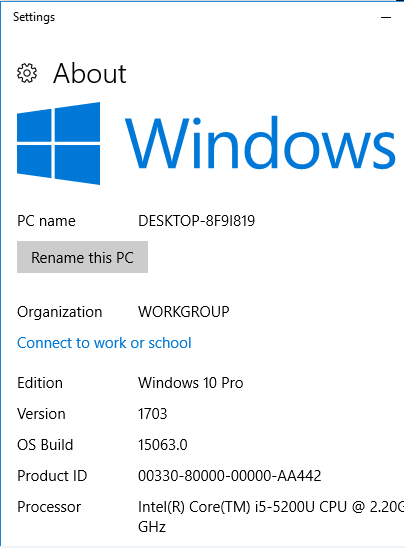The image size is (405, 548).
Task: Select Product ID 00330-80000-00000-AA442
Action: pyautogui.click(x=229, y=476)
